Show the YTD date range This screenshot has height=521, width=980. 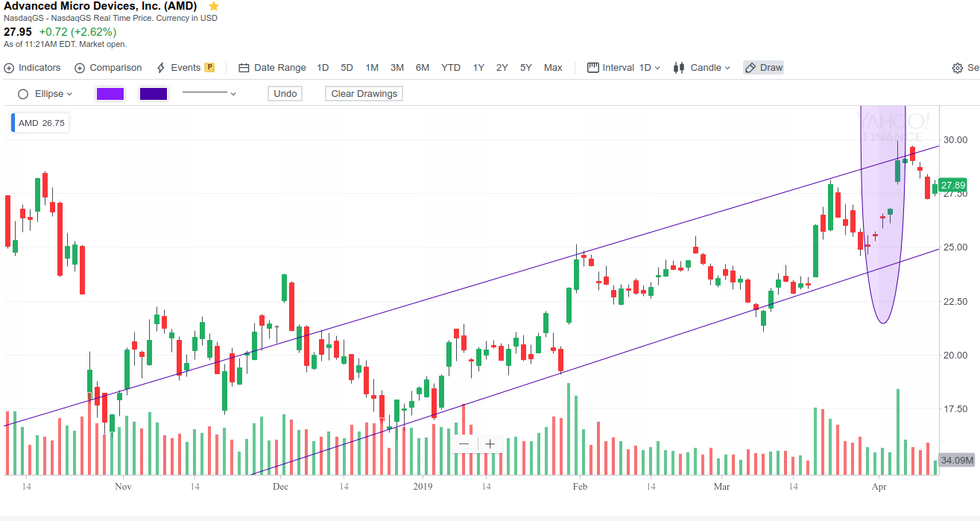451,68
